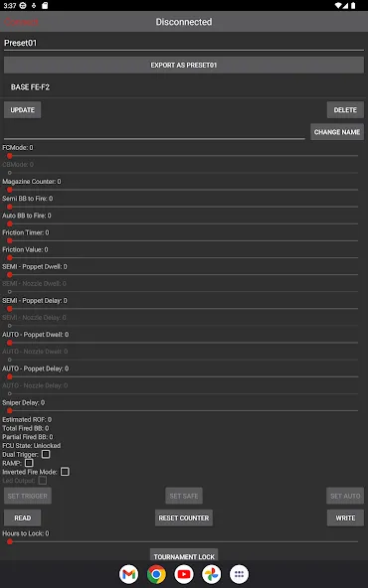The width and height of the screenshot is (368, 588).
Task: Click the FCMode slider handle
Action: (10, 156)
